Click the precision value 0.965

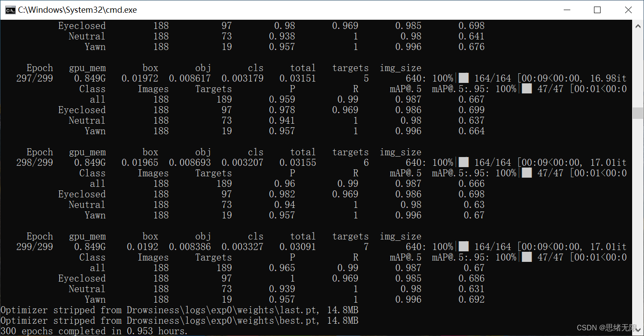tap(282, 268)
